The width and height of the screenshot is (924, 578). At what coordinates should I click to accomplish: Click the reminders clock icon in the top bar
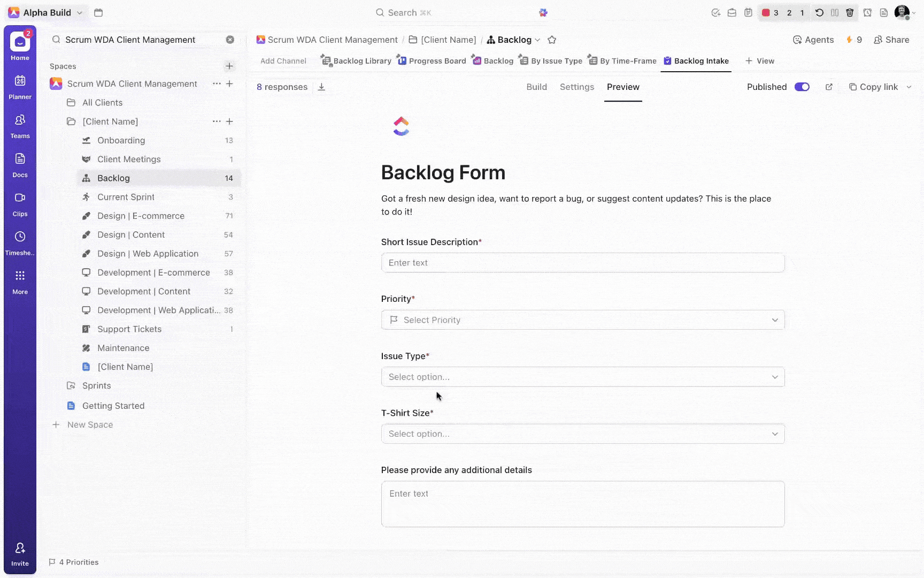[x=867, y=12]
